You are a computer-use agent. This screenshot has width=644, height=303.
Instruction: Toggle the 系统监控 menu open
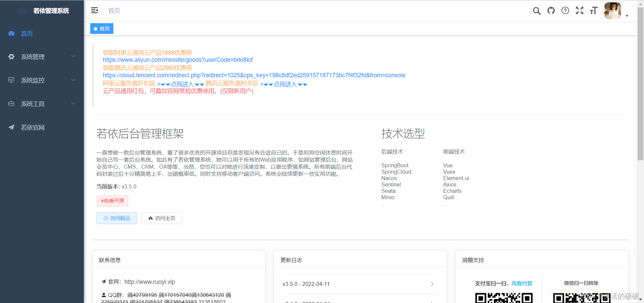(x=33, y=80)
